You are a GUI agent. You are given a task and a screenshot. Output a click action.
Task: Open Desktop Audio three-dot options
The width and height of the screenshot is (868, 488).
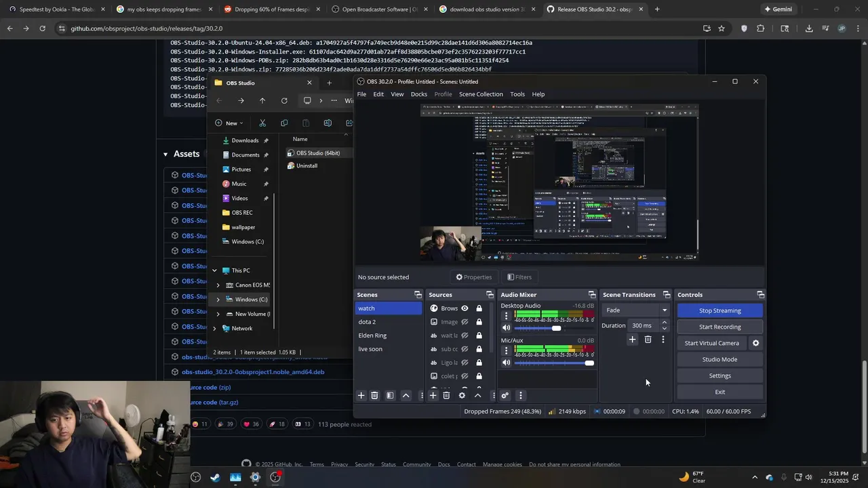click(x=506, y=316)
